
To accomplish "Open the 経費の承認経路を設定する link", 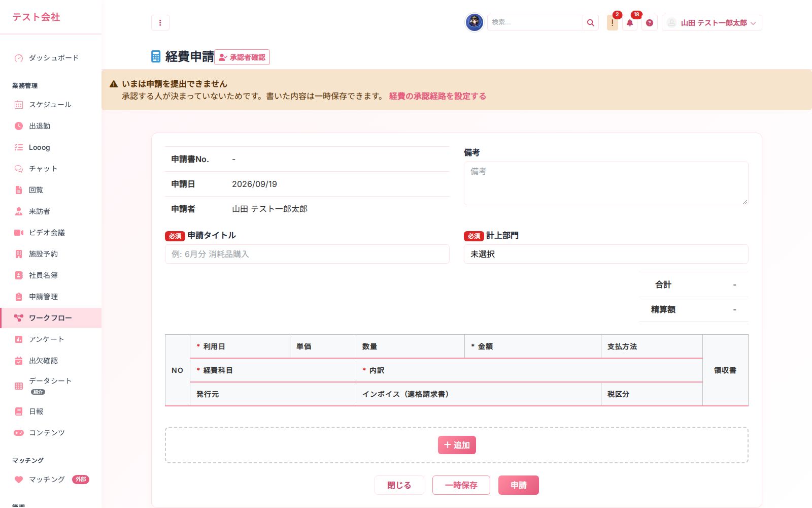I will [437, 96].
